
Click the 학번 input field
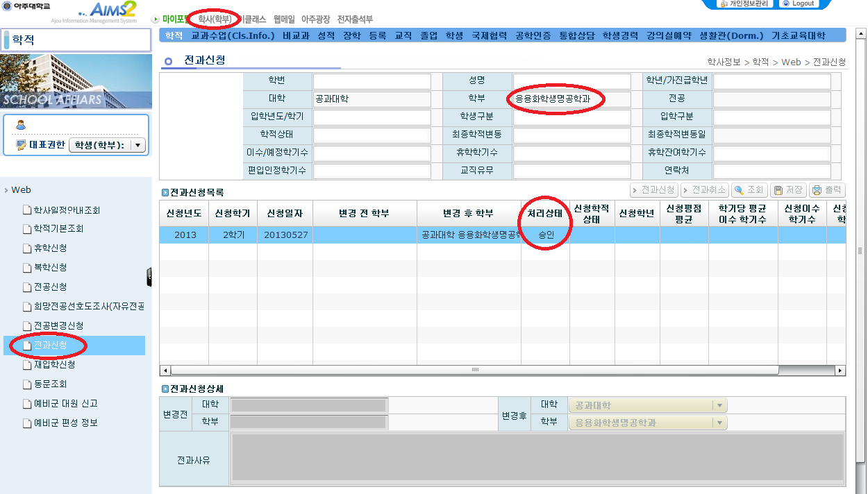372,81
